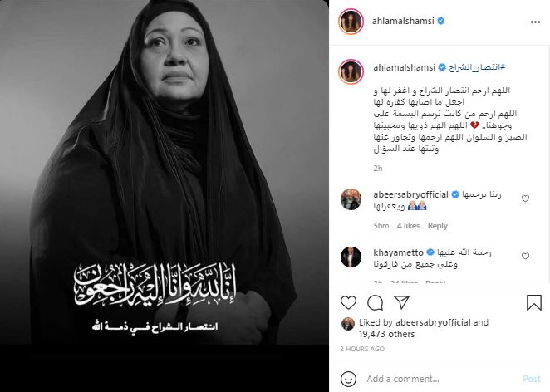Image resolution: width=550 pixels, height=392 pixels.
Task: Reply to abeersabryofficial's comment
Action: coord(437,226)
